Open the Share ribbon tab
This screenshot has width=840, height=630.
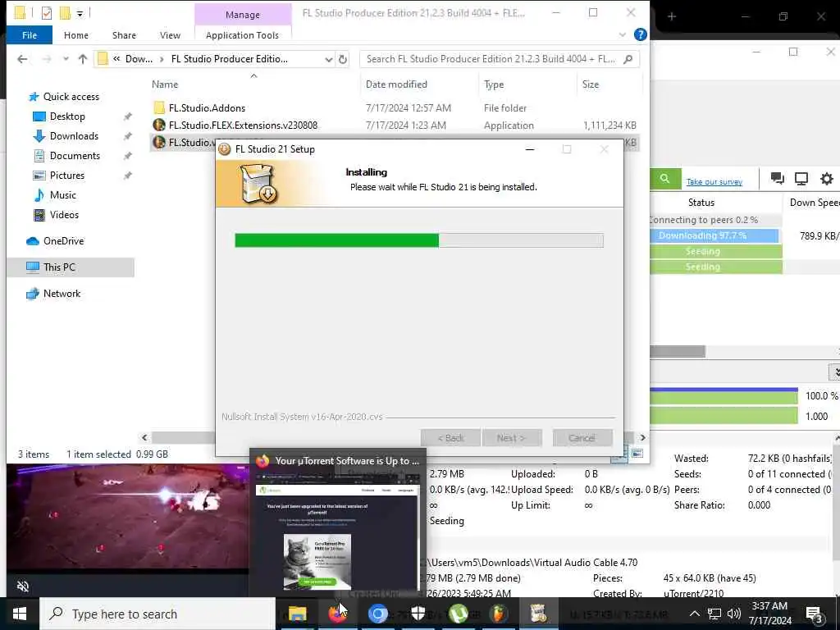(124, 35)
